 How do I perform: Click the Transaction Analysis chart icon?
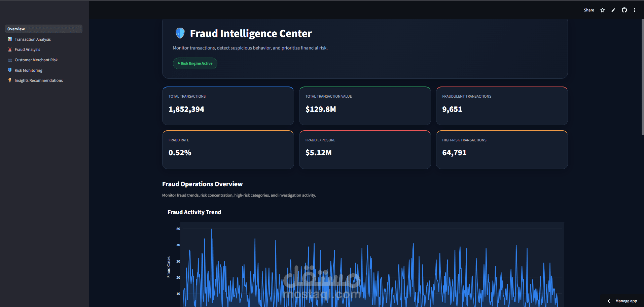[10, 39]
